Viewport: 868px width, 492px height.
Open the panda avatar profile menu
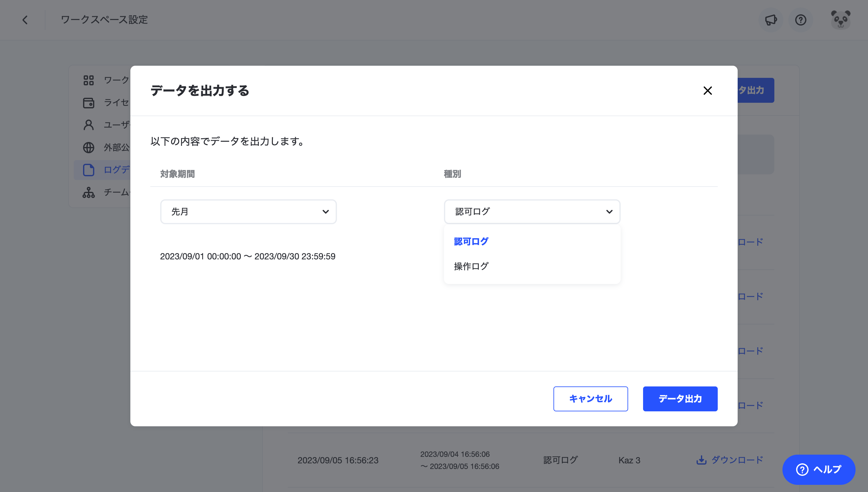841,20
